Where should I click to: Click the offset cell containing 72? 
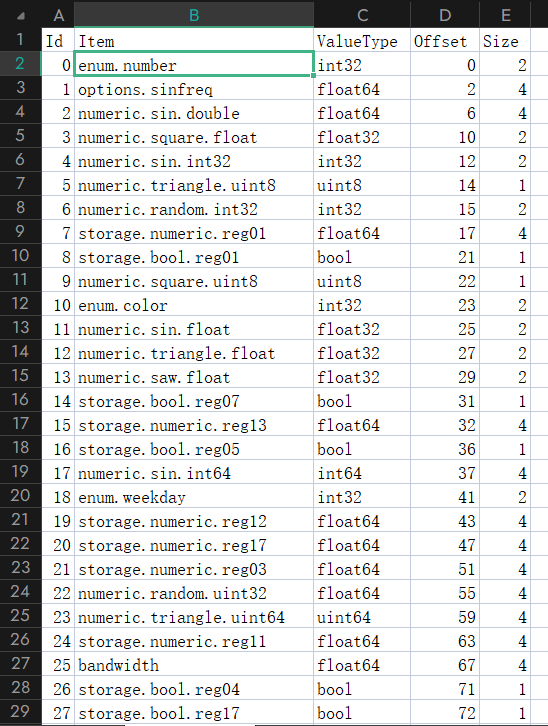[445, 713]
